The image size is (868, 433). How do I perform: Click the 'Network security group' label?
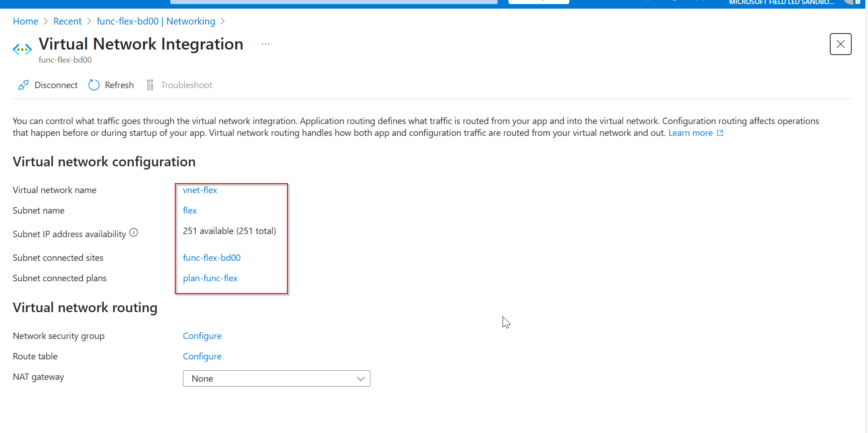(59, 336)
